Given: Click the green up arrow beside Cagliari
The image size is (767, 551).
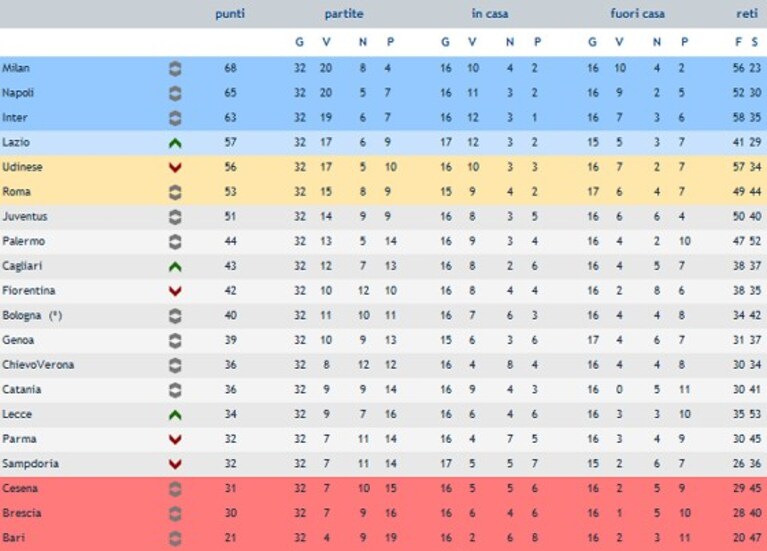Looking at the screenshot, I should pyautogui.click(x=175, y=267).
